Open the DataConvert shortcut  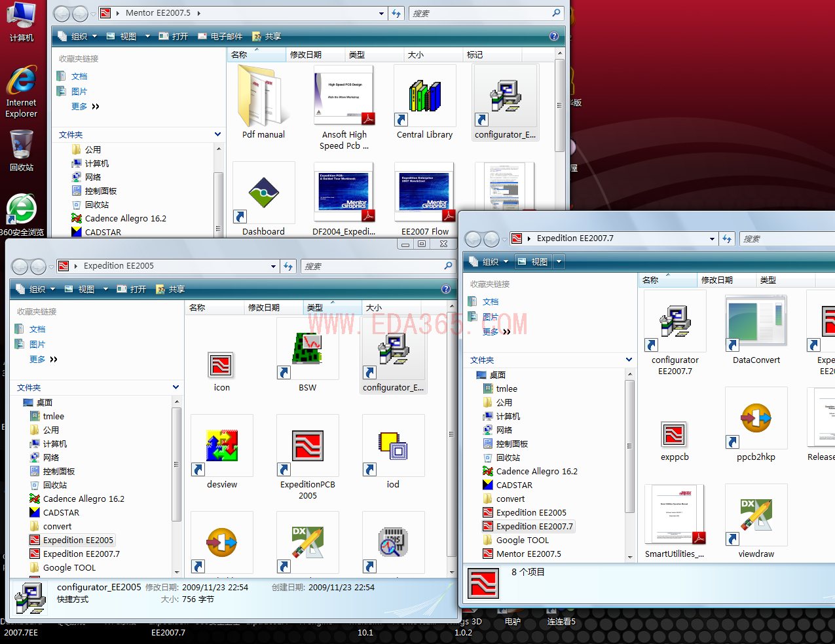[x=756, y=324]
